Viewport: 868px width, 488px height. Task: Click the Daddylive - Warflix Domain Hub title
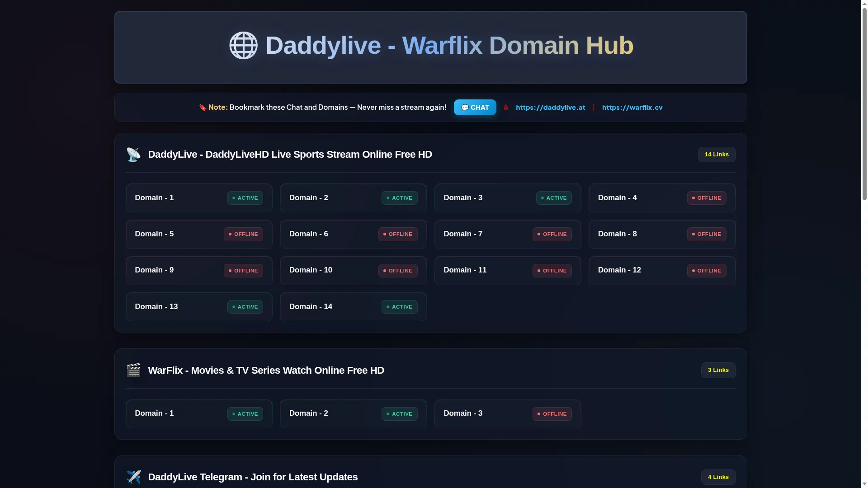pyautogui.click(x=449, y=45)
